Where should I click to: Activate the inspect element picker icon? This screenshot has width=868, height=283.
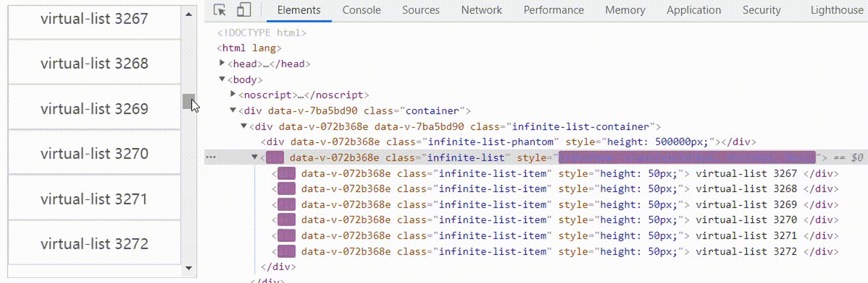(x=220, y=10)
